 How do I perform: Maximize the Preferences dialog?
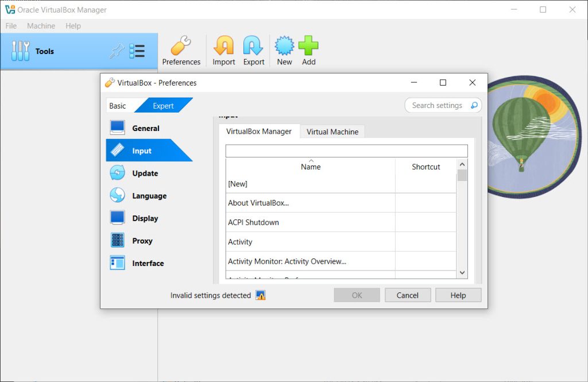tap(443, 83)
